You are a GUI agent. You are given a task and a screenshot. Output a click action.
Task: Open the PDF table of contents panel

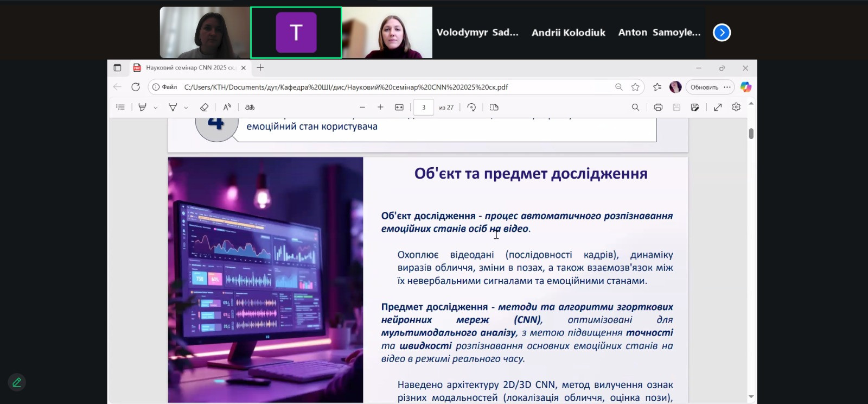pos(120,108)
